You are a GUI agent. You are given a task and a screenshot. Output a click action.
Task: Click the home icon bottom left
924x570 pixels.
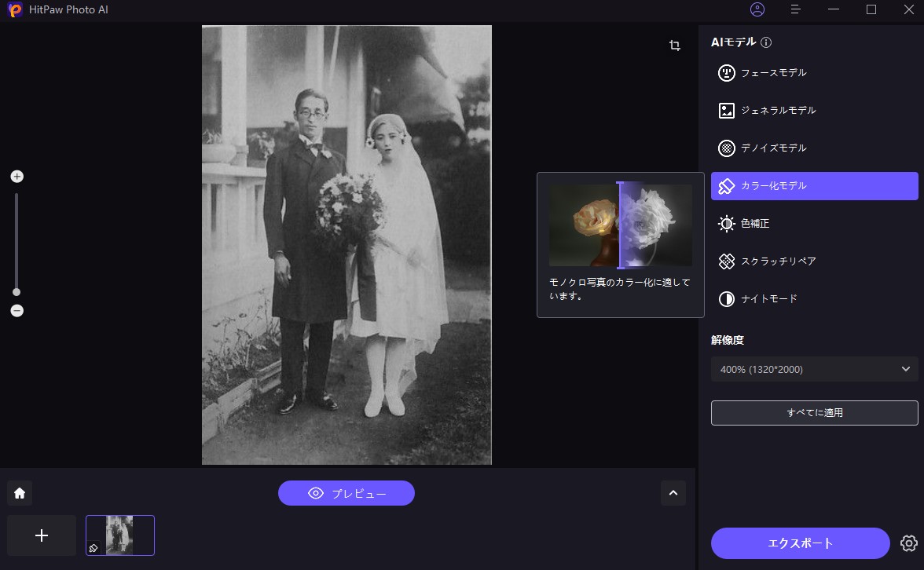click(19, 492)
